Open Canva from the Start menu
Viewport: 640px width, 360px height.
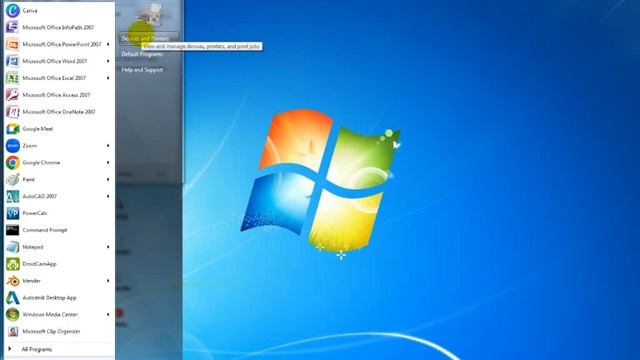59,10
